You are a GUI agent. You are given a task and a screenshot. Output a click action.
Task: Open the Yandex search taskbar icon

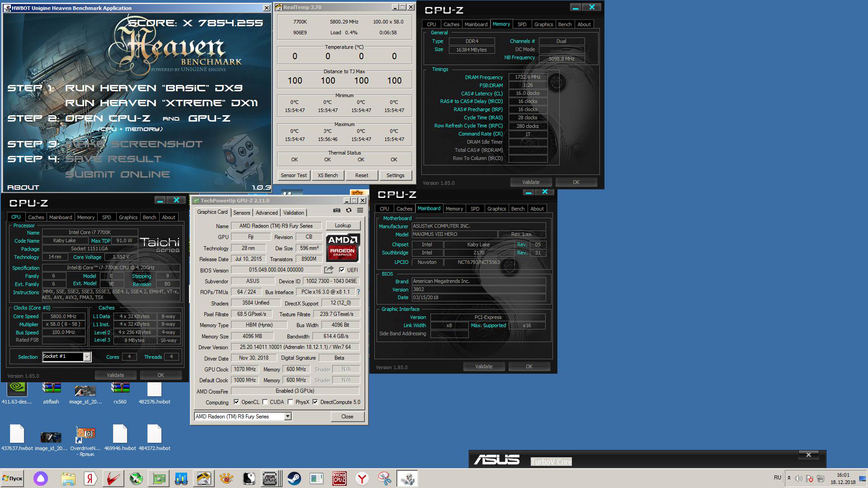tap(90, 479)
